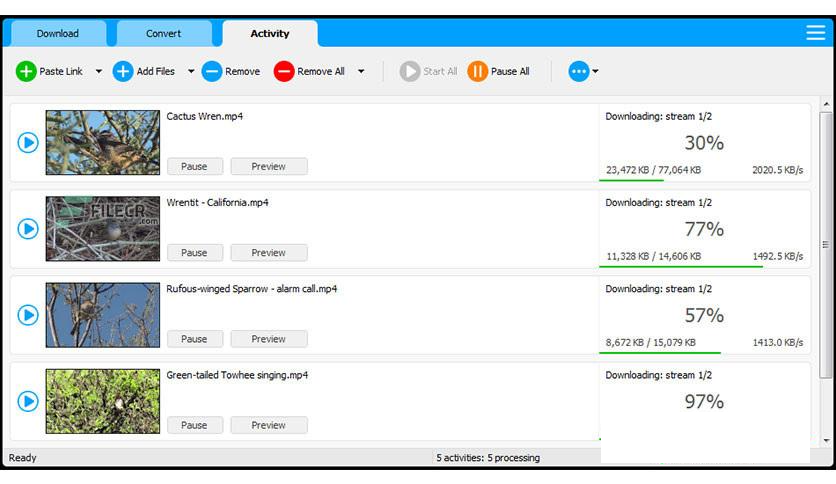Viewport: 836px width, 484px height.
Task: Click the status text 5 activities: 5 processing
Action: click(x=488, y=458)
